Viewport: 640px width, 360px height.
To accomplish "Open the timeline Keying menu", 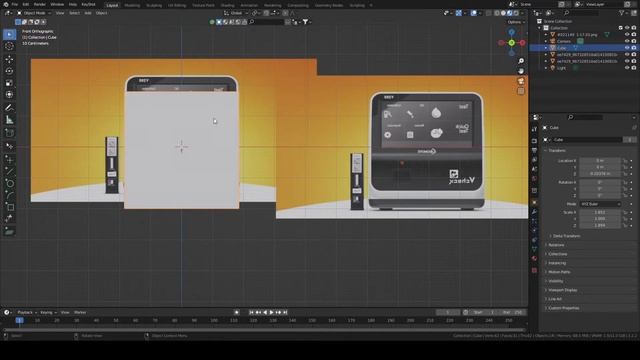I will tap(48, 312).
